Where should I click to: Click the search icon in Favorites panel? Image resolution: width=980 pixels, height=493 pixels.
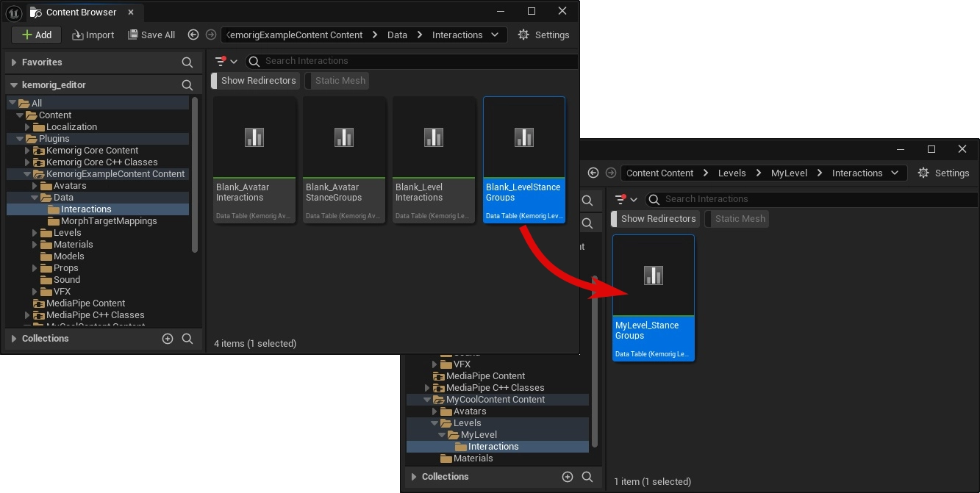click(187, 62)
